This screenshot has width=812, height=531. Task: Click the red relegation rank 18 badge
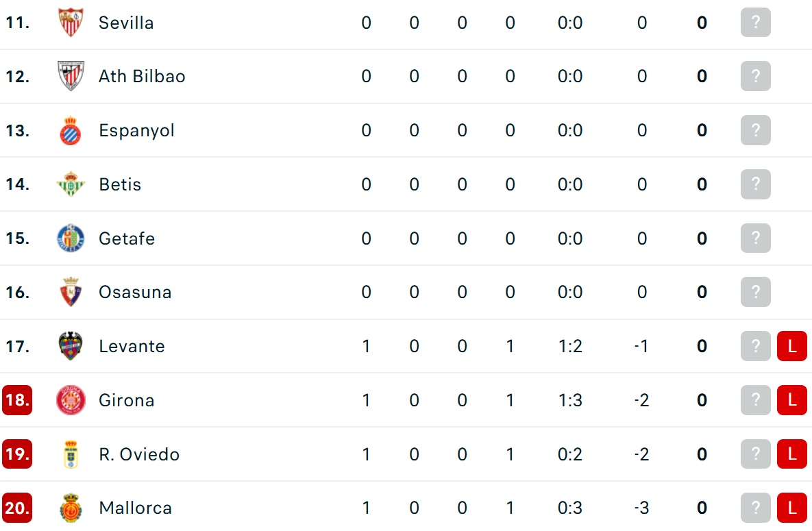pos(17,400)
